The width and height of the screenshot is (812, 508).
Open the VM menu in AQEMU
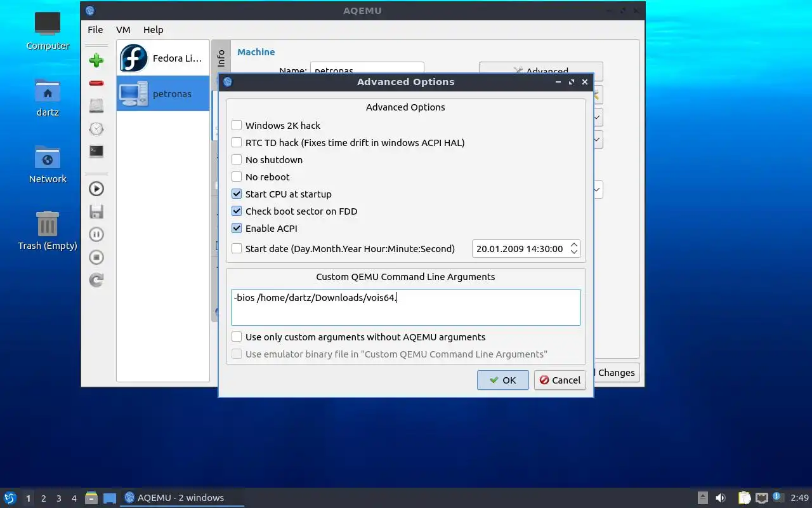tap(123, 29)
